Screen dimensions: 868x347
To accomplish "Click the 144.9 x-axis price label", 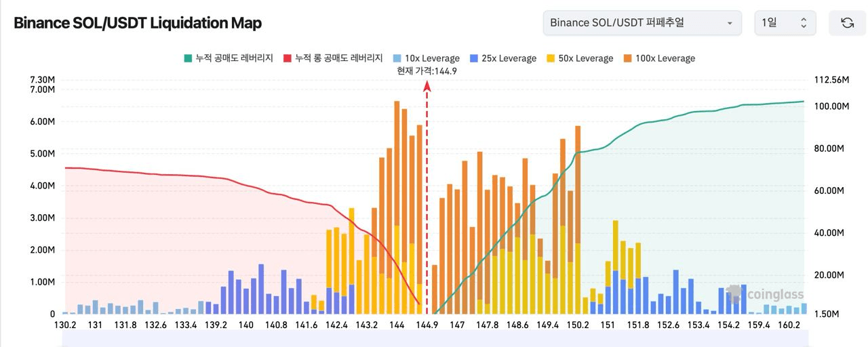I will tap(427, 325).
